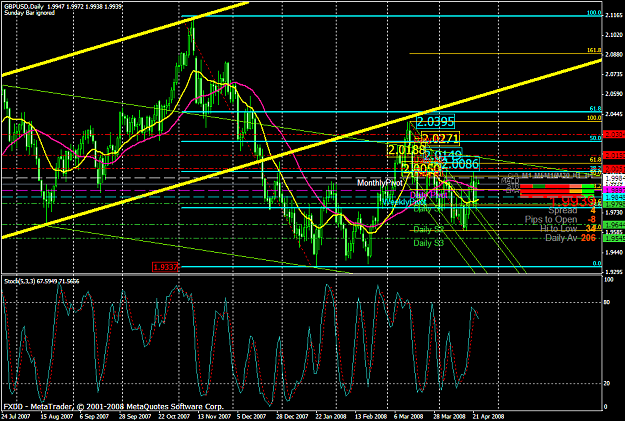The image size is (625, 421).
Task: Click the -8 pips to open value
Action: (x=592, y=219)
